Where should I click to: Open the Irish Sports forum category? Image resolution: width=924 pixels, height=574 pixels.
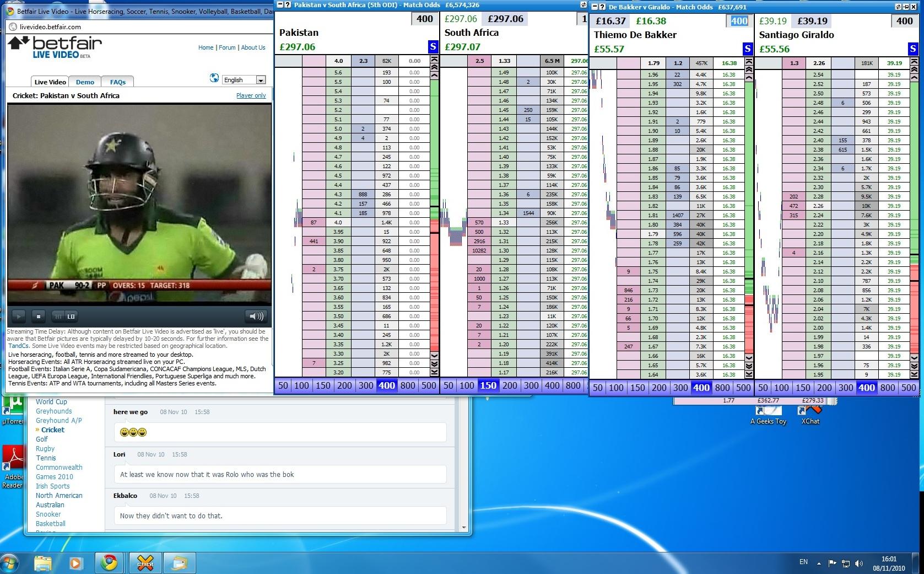pos(53,486)
